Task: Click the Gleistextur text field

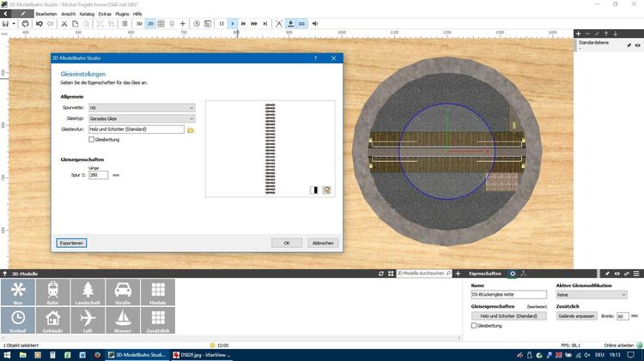Action: 137,129
